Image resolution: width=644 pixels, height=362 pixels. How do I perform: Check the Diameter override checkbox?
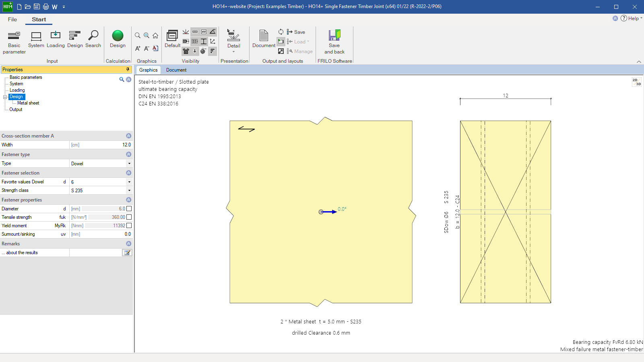[x=129, y=209]
